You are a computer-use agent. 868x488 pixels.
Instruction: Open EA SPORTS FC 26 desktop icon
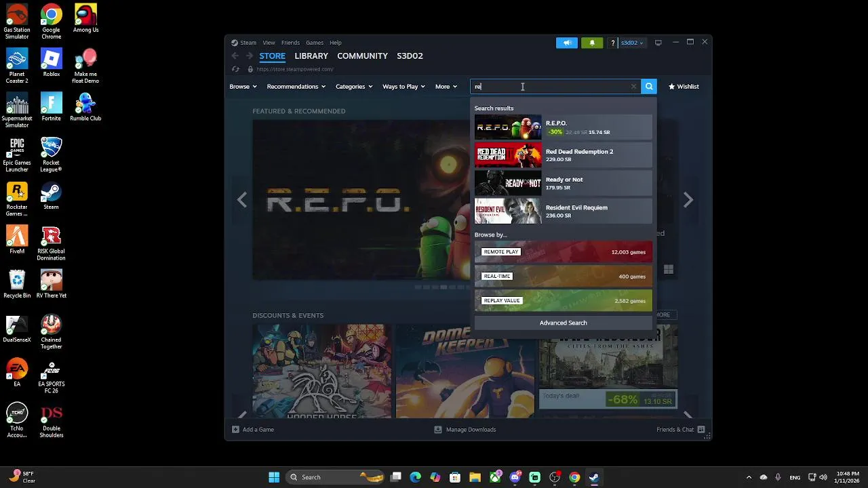click(x=51, y=375)
